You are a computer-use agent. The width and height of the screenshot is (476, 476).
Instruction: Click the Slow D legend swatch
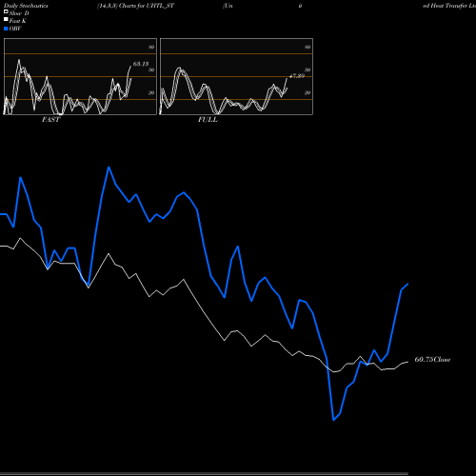(x=6, y=11)
